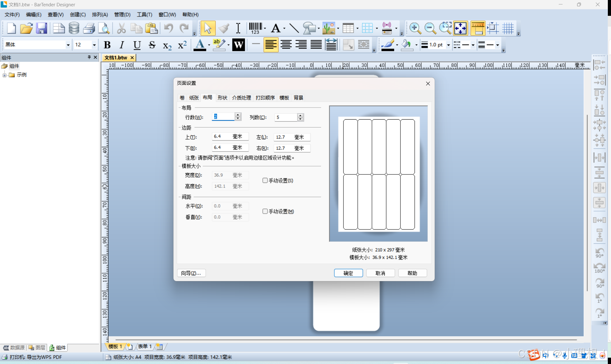Open the font size dropdown
The height and width of the screenshot is (364, 611).
point(94,45)
